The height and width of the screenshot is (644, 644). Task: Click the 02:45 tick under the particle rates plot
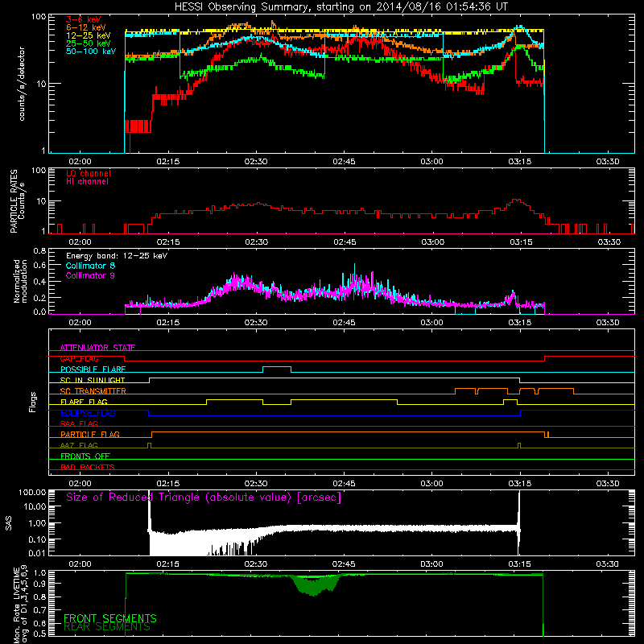tap(345, 242)
